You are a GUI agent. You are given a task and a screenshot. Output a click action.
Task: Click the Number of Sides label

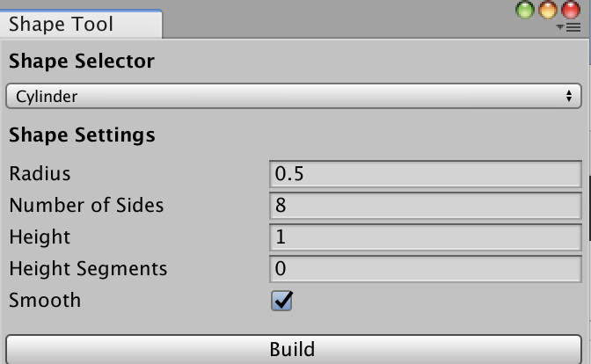[86, 206]
